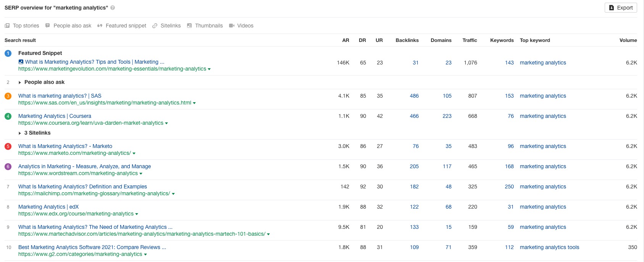Click traffic value 1,076 in Featured Snippet row
Screen dimensions: 644x262
click(x=470, y=63)
